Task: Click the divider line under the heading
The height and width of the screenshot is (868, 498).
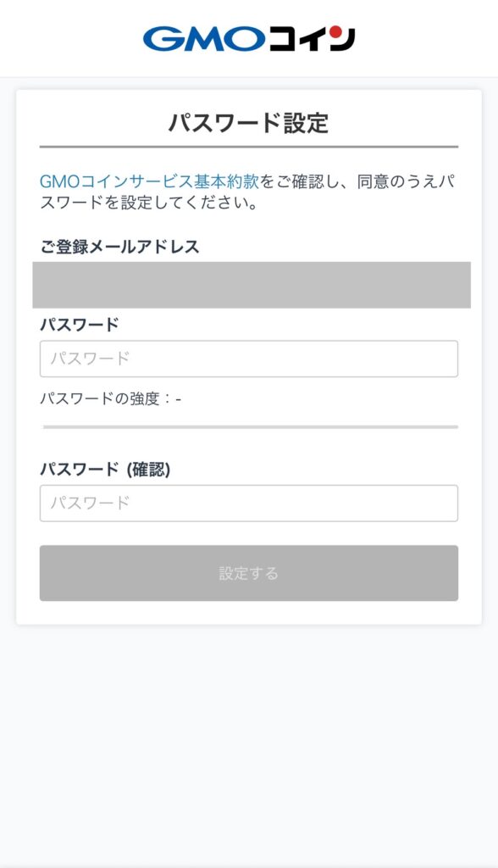Action: click(x=250, y=142)
